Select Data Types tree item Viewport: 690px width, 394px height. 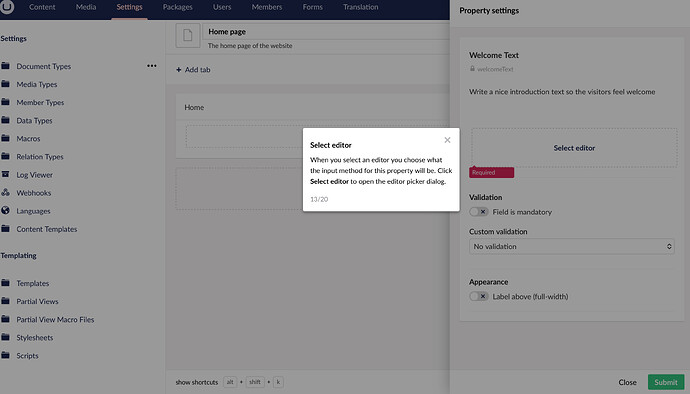point(34,121)
